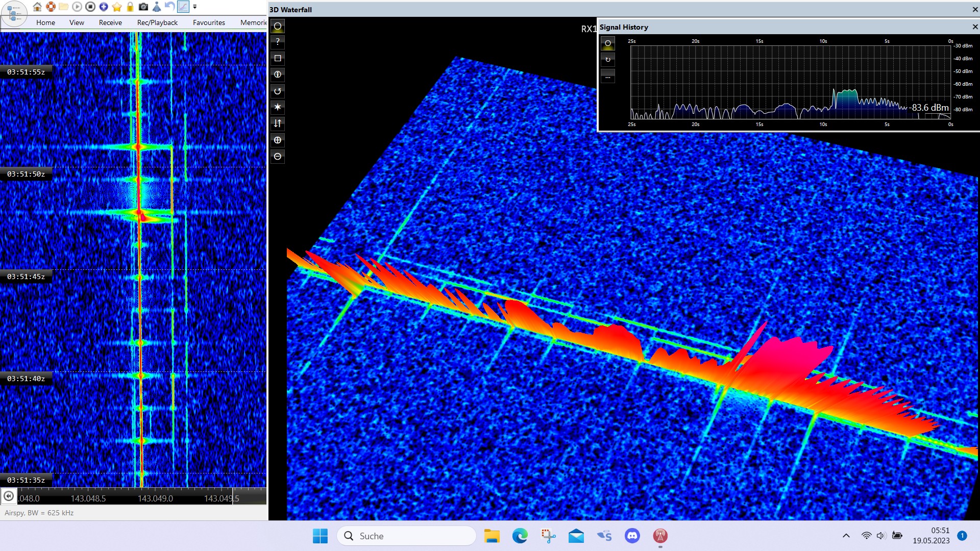This screenshot has width=980, height=551.
Task: Zoom in with the plus circle icon
Action: [x=278, y=140]
